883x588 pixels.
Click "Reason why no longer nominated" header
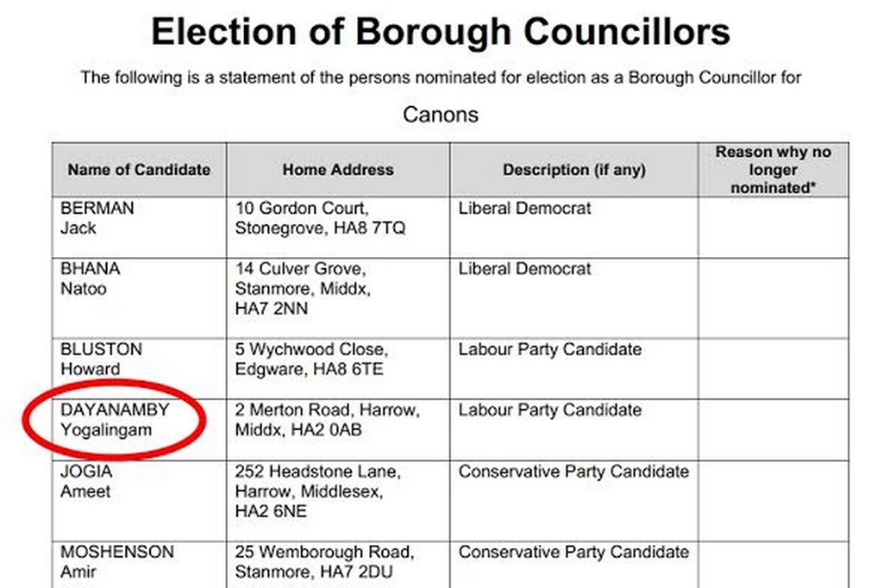point(773,170)
